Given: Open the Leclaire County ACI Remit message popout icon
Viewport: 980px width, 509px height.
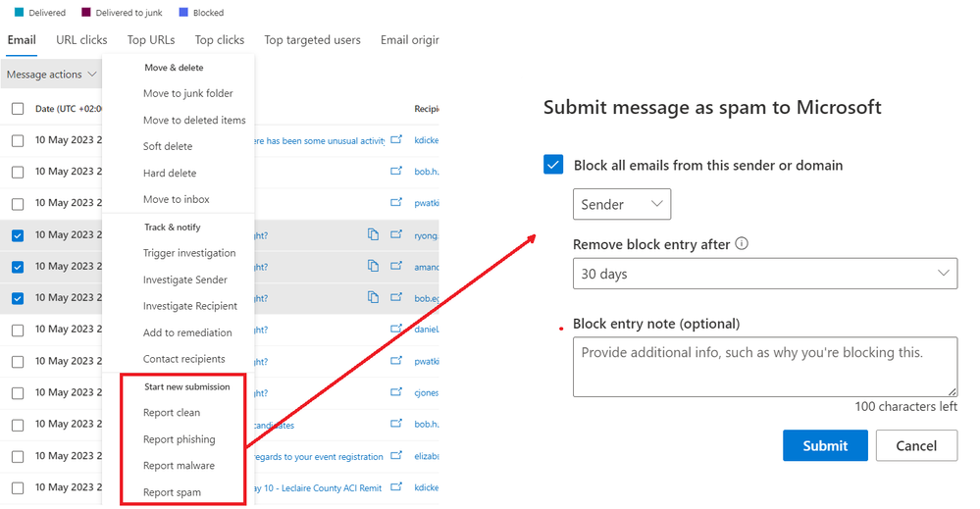Looking at the screenshot, I should tap(396, 486).
